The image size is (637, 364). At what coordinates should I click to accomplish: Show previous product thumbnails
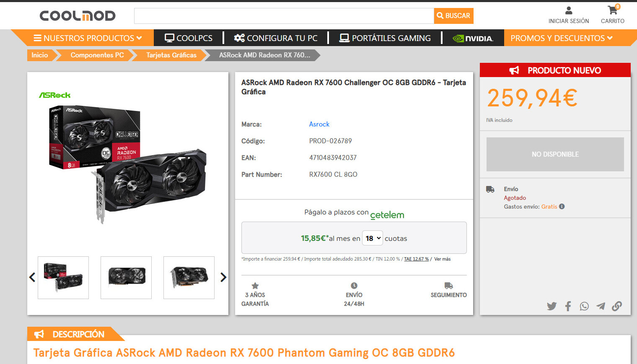point(32,277)
